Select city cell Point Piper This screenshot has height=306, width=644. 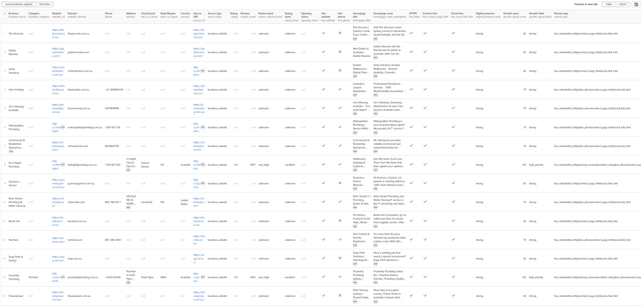click(147, 277)
